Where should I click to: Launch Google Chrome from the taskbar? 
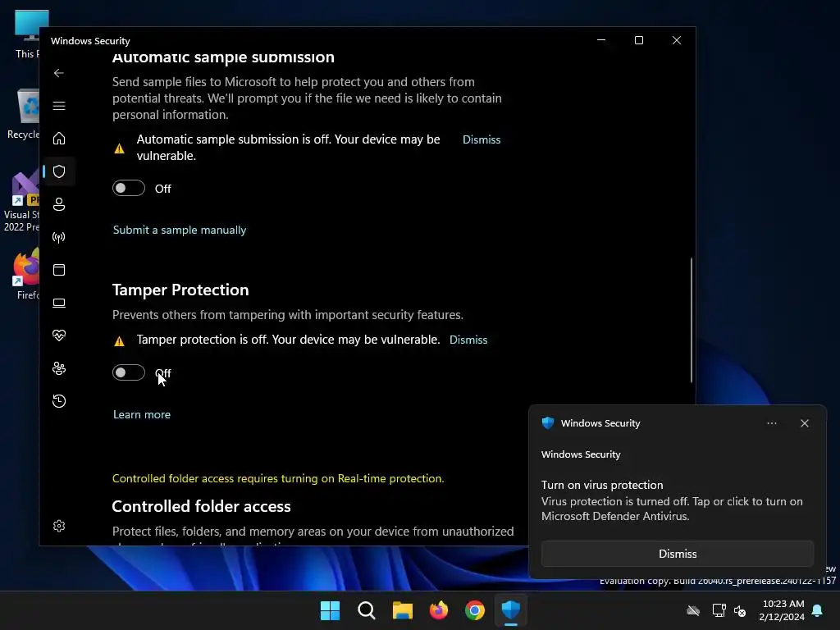point(475,610)
